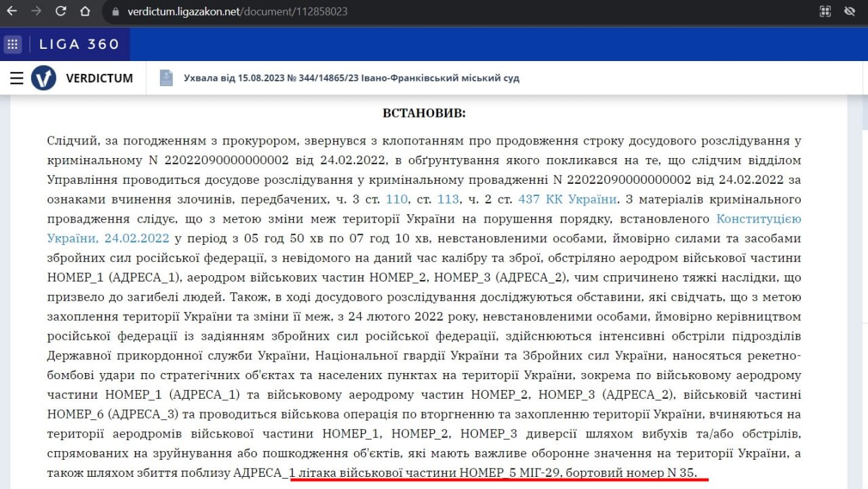Open the LIGA 360 logo link
This screenshot has height=489, width=868.
tap(79, 44)
